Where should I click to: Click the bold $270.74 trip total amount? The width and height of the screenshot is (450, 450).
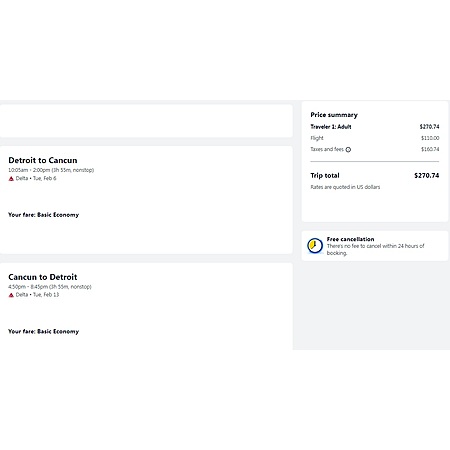click(x=427, y=176)
